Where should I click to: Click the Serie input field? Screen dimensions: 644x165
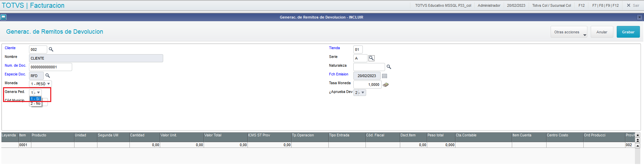[x=360, y=58]
